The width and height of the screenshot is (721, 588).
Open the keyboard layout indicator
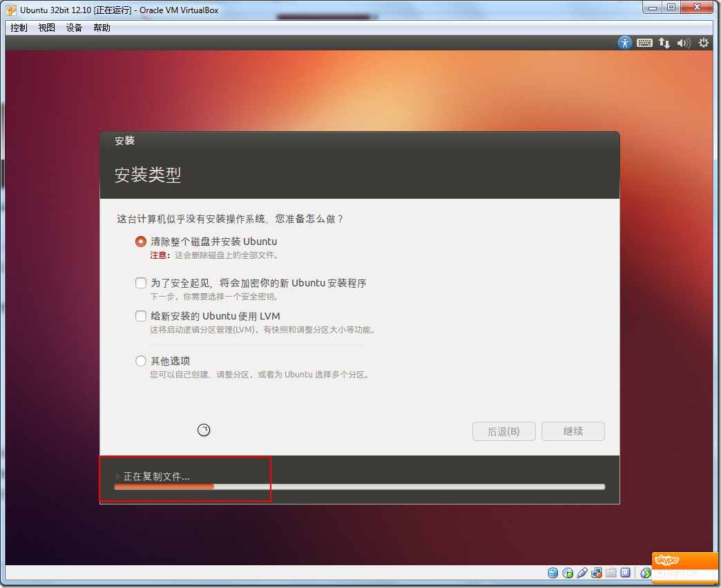(644, 43)
